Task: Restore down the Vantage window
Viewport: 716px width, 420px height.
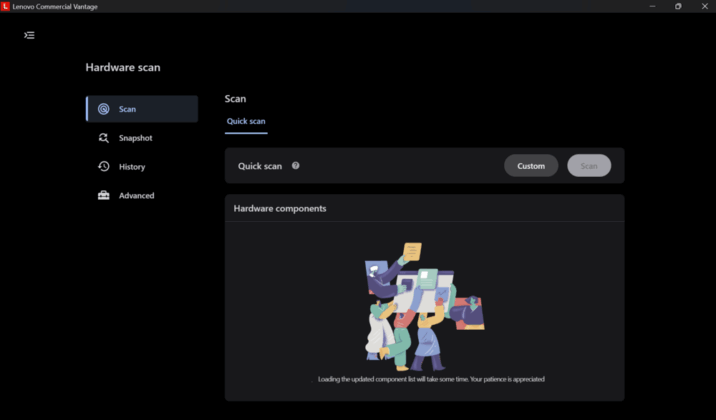Action: [x=678, y=6]
